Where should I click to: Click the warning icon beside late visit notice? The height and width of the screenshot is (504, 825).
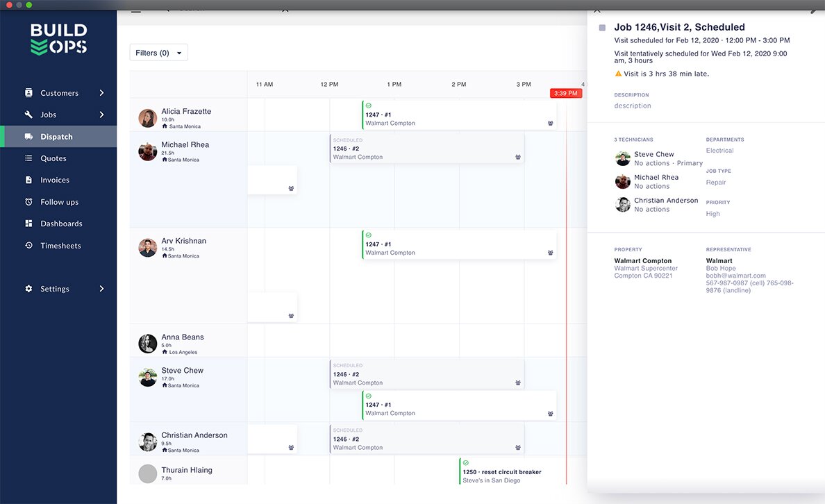618,74
